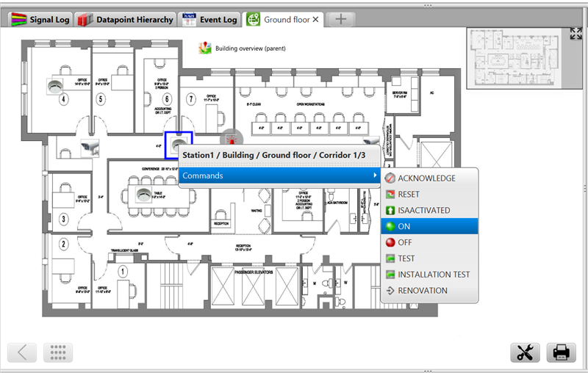
Task: Switch to the Signal Log tab
Action: (x=39, y=20)
